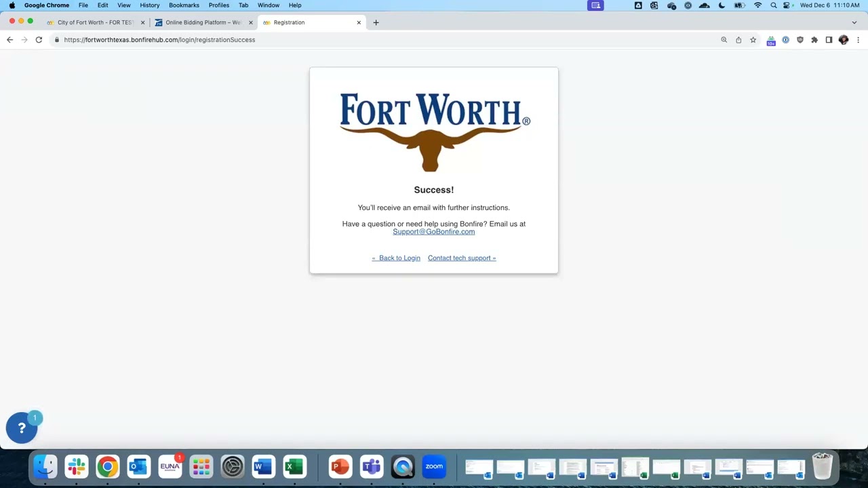Viewport: 868px width, 488px height.
Task: Open the History menu
Action: tap(150, 5)
